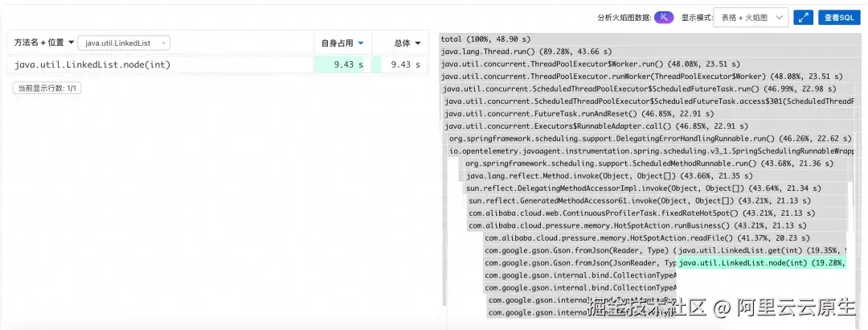Select the Executors$RunnableAdapter.call() flame bar
The width and height of the screenshot is (868, 330).
(649, 126)
